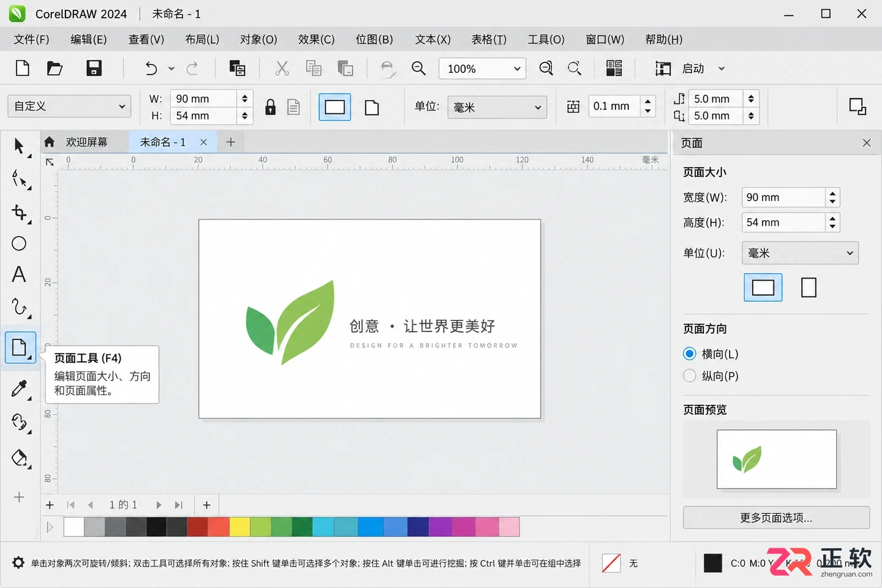Toggle portrait orientation in the property bar
The image size is (882, 588).
point(372,108)
